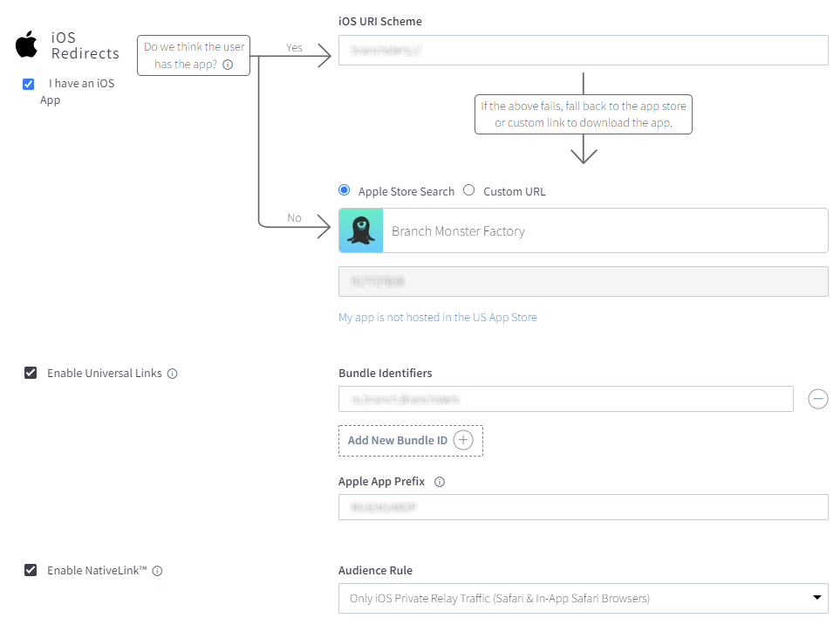The image size is (840, 625).
Task: Click the 'iOS Redirects' heading
Action: click(85, 45)
